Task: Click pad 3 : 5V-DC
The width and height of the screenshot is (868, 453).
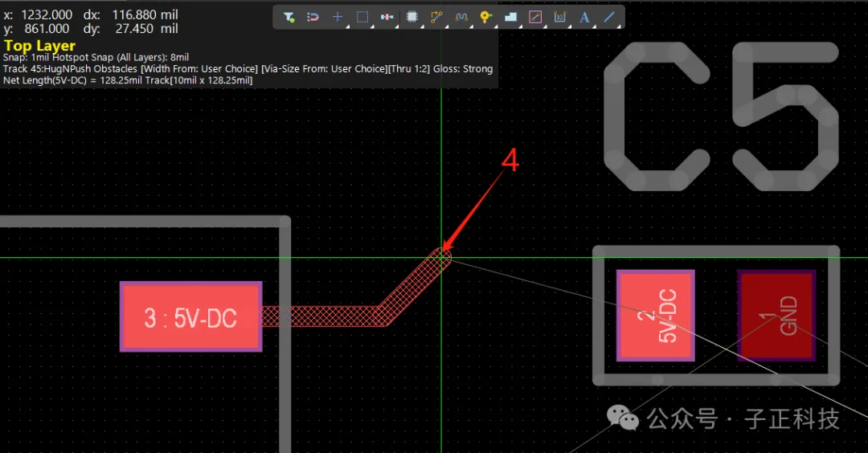Action: click(x=191, y=316)
